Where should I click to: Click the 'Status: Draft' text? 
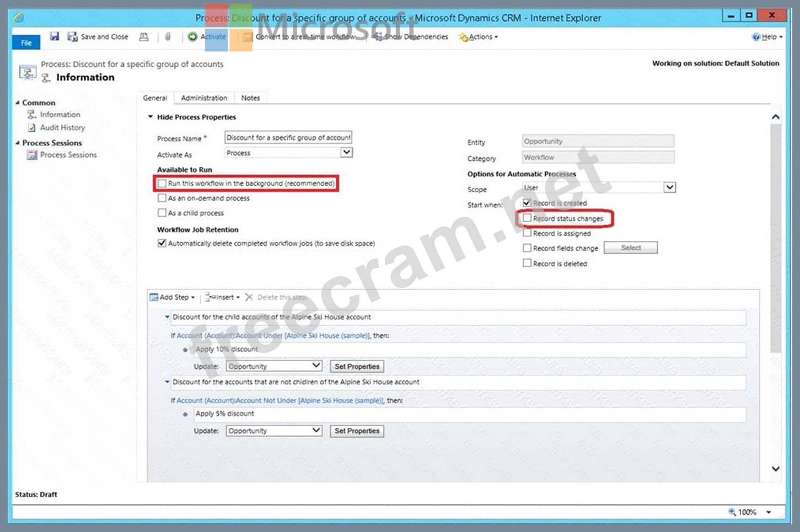(x=36, y=495)
